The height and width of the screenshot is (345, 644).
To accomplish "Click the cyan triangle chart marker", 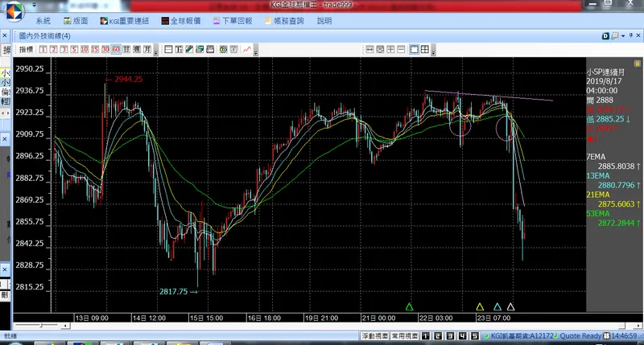I will pos(497,307).
